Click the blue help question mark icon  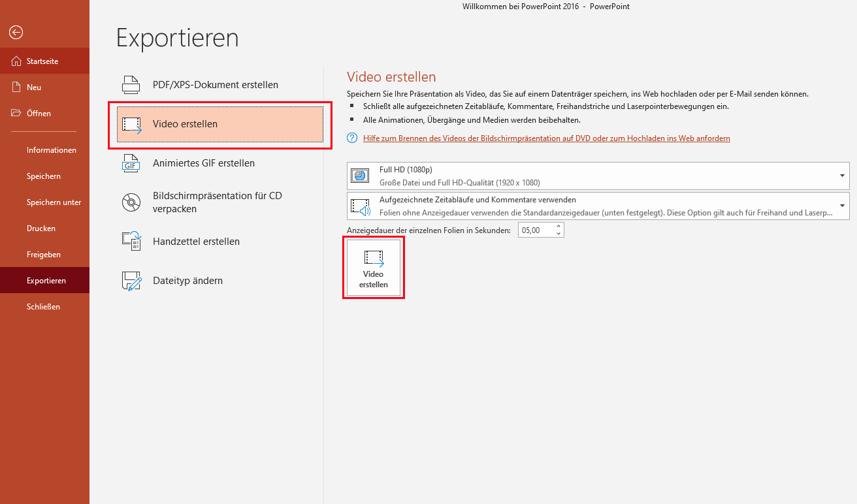click(353, 138)
